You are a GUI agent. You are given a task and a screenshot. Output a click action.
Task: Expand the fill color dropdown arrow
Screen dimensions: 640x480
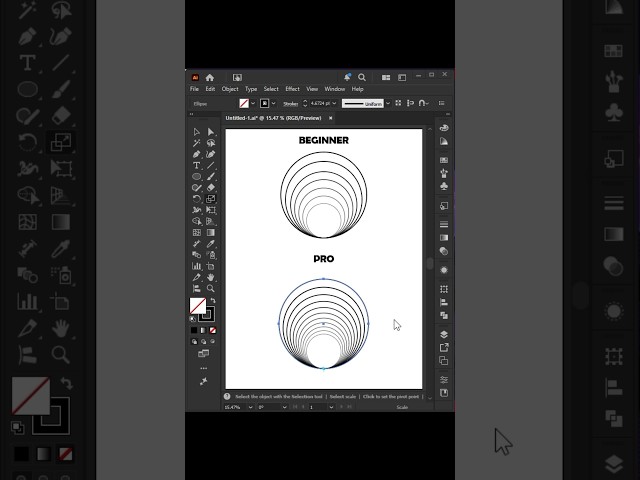tap(253, 104)
